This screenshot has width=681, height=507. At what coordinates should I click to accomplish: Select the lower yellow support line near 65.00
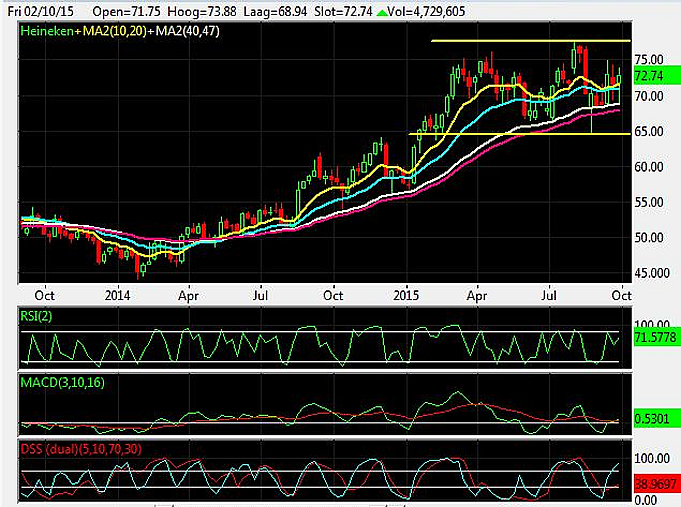(520, 134)
